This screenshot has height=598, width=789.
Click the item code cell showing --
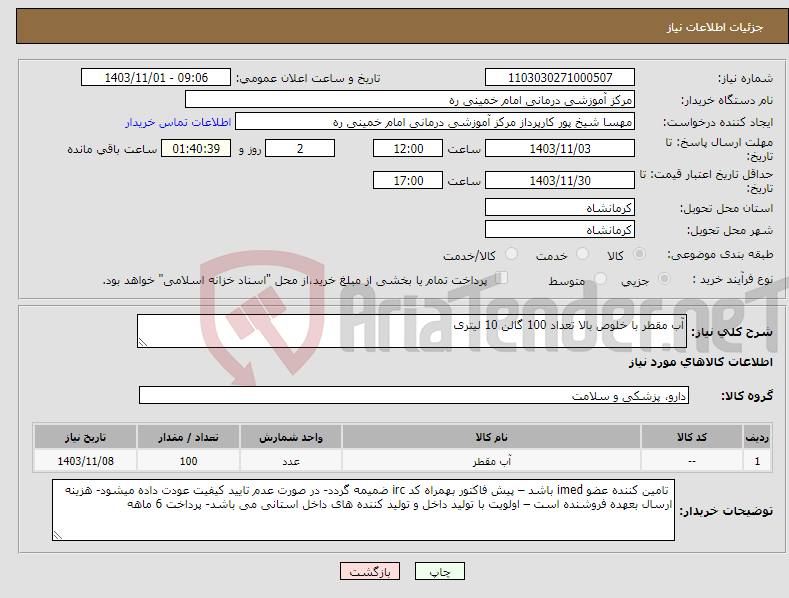click(x=692, y=461)
